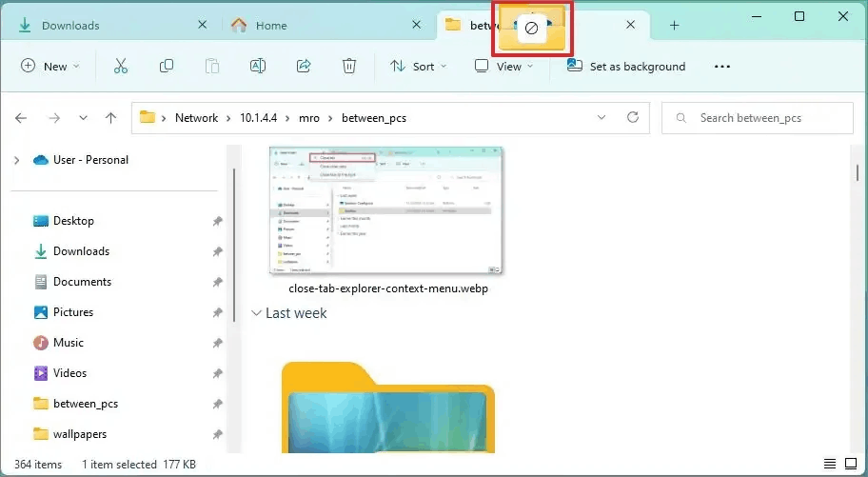Screen dimensions: 868x477
Task: Open the New dropdown menu
Action: pyautogui.click(x=50, y=67)
